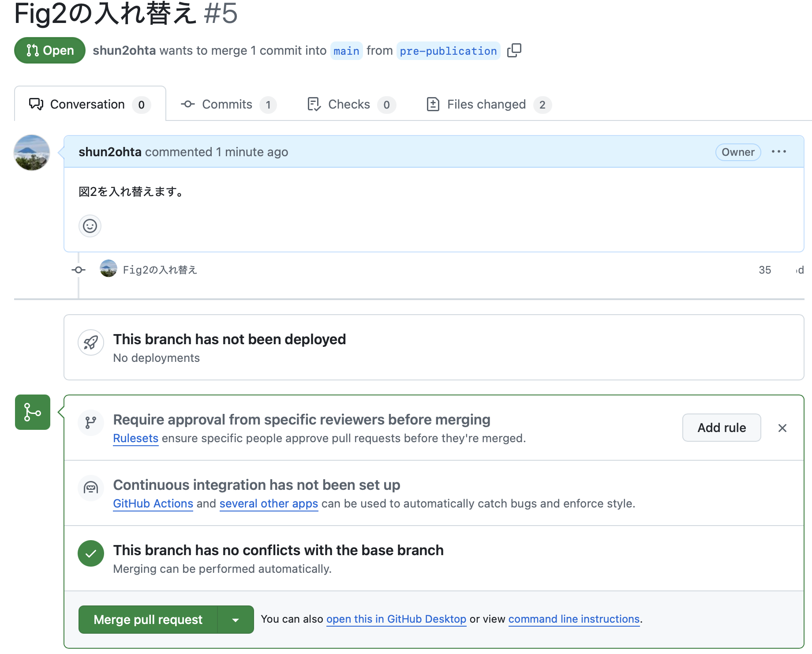
Task: Open the Files changed tab
Action: click(489, 105)
